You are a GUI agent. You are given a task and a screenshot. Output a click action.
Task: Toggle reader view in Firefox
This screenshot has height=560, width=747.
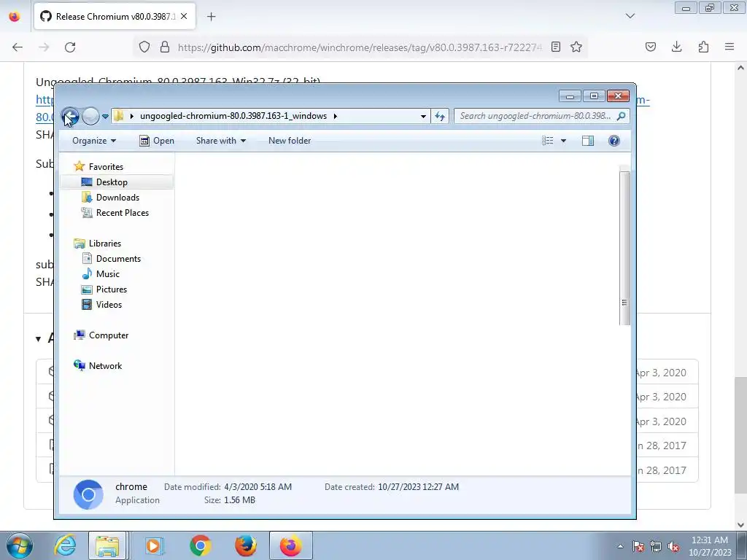coord(555,47)
